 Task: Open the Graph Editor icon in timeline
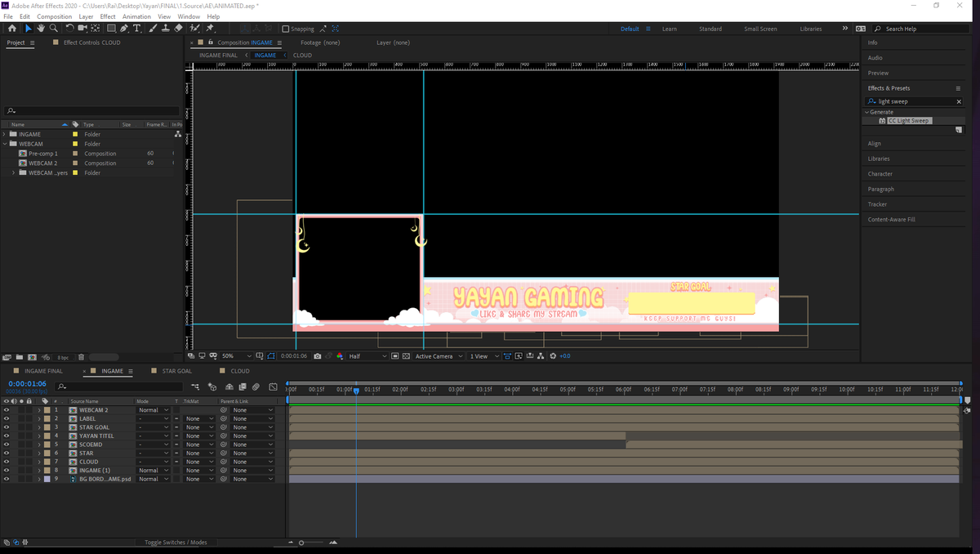pos(273,386)
